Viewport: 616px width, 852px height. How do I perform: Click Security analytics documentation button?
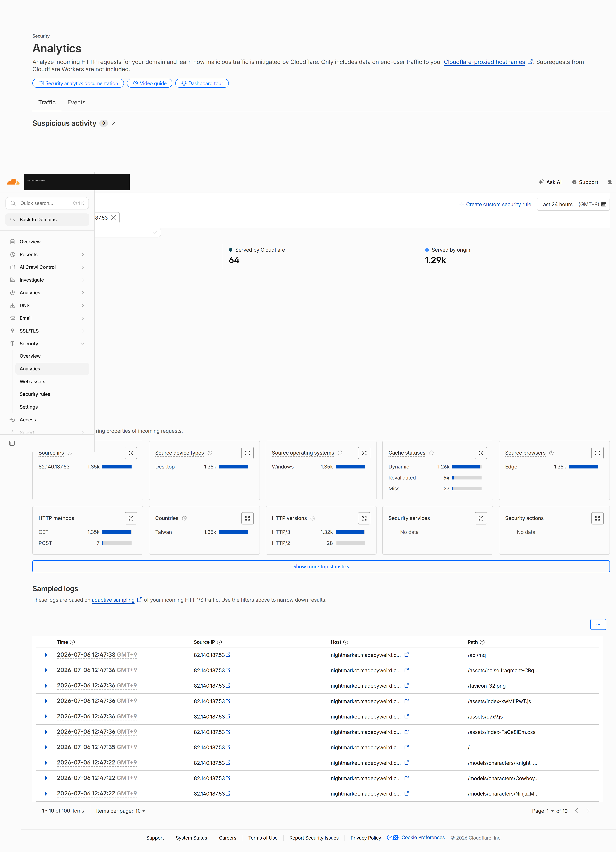click(x=78, y=83)
